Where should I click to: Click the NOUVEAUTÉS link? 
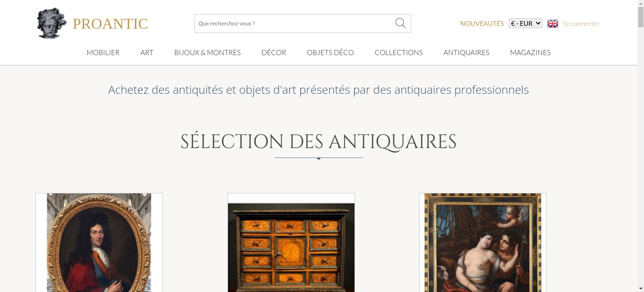(x=482, y=23)
